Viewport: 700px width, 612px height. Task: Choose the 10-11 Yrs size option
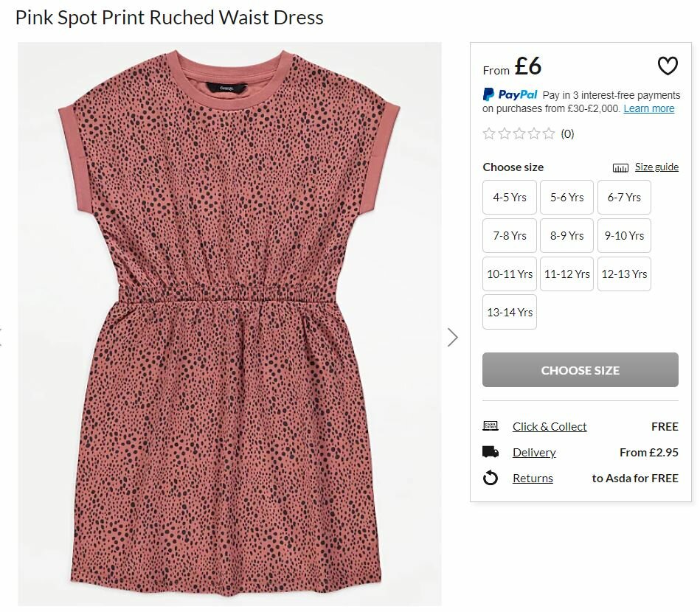coord(510,274)
